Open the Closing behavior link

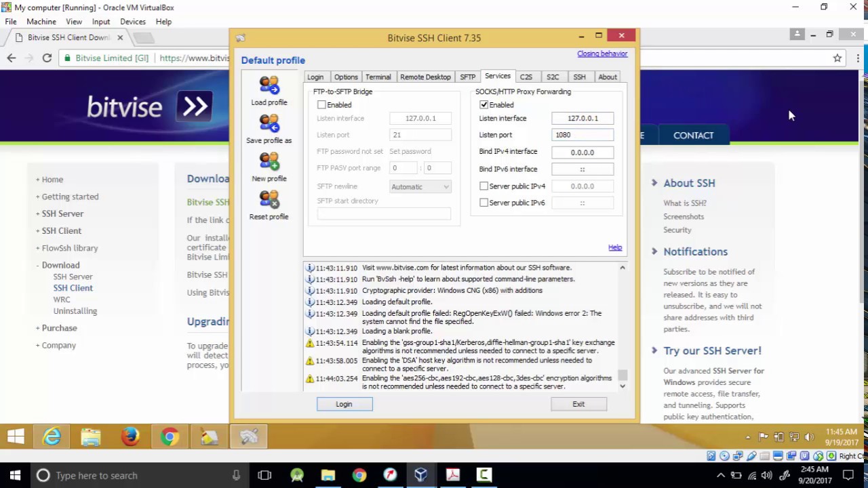click(x=602, y=54)
